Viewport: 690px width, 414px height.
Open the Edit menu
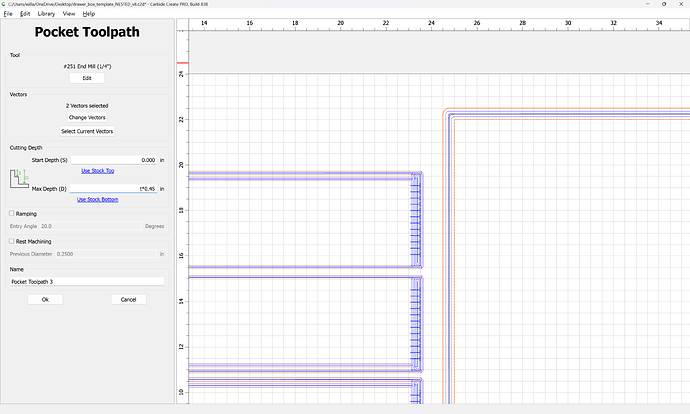(25, 14)
